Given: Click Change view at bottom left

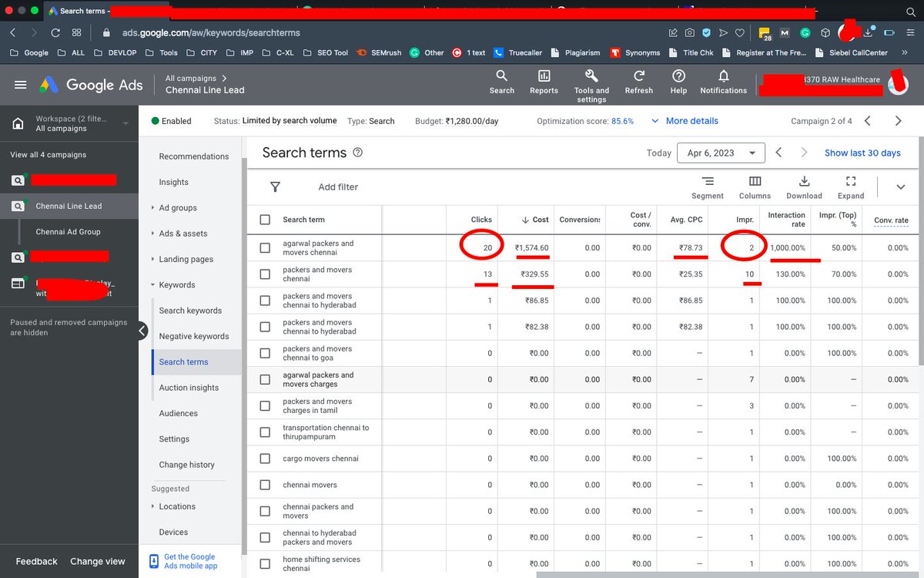Looking at the screenshot, I should pos(97,561).
